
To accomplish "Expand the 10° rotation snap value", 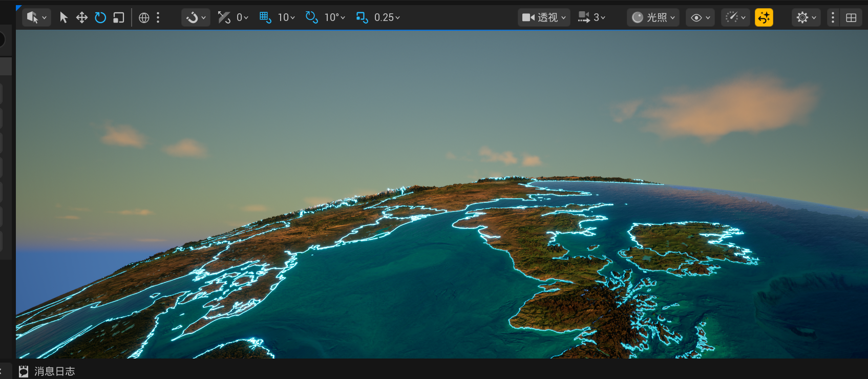I will [335, 17].
